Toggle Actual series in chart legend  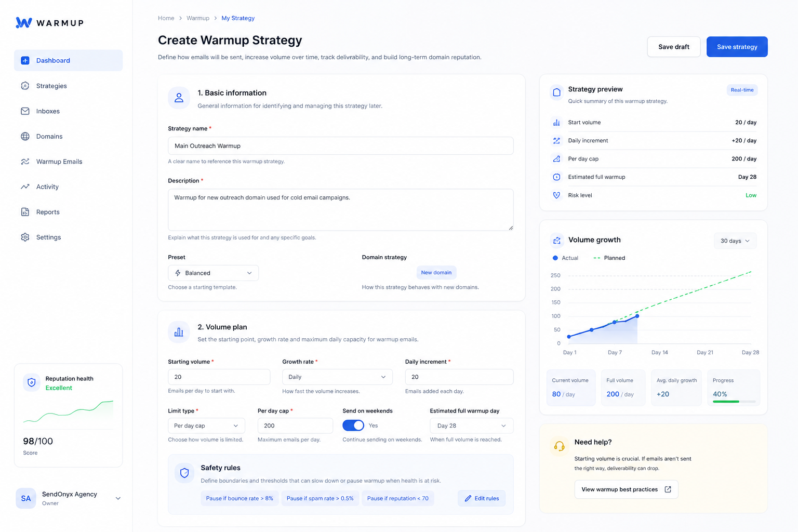pos(565,258)
